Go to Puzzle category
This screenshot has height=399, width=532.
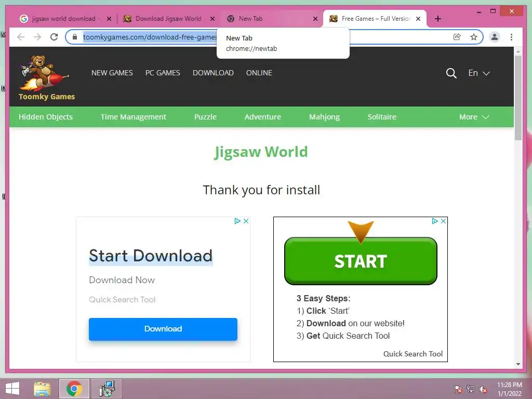pos(205,117)
